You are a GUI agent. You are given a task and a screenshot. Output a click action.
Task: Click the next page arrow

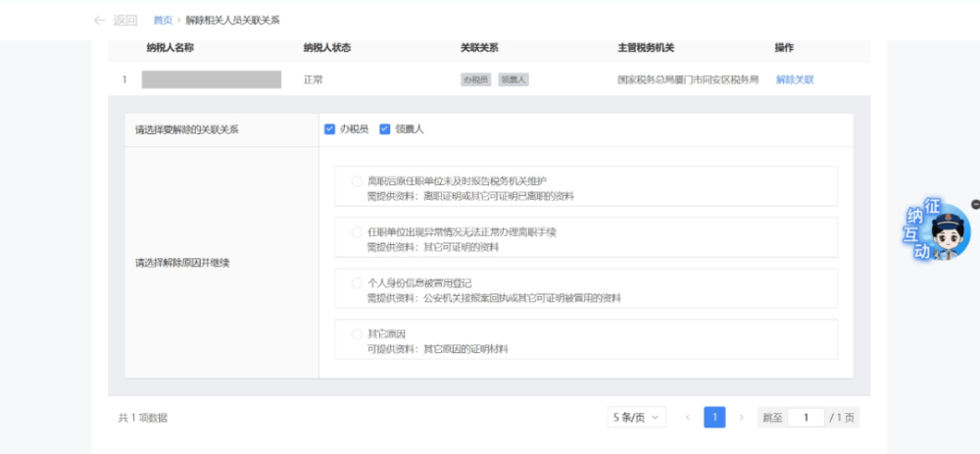pyautogui.click(x=741, y=417)
